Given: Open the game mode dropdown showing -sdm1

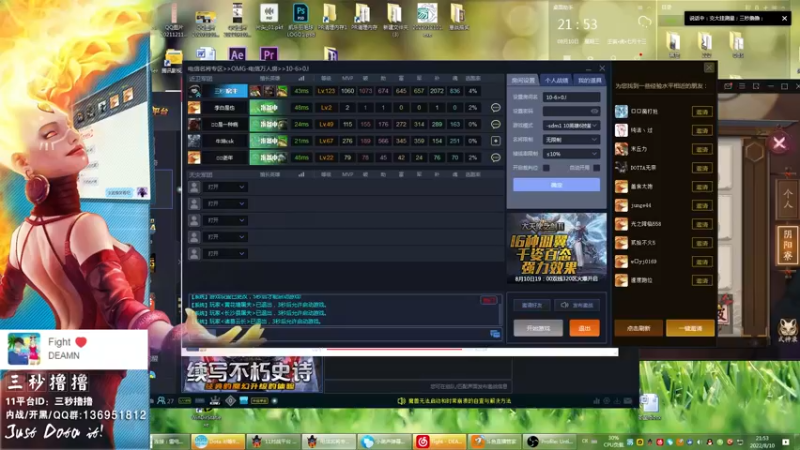Looking at the screenshot, I should pos(571,126).
